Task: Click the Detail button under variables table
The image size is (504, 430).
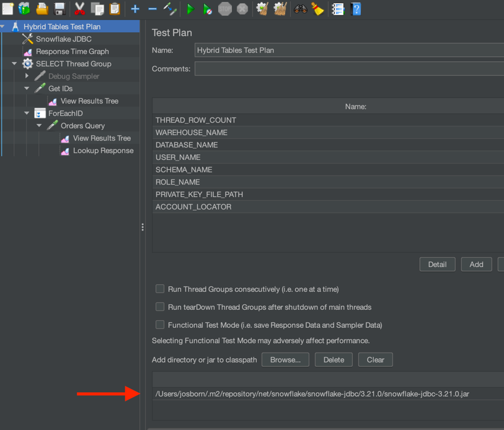Action: coord(437,265)
